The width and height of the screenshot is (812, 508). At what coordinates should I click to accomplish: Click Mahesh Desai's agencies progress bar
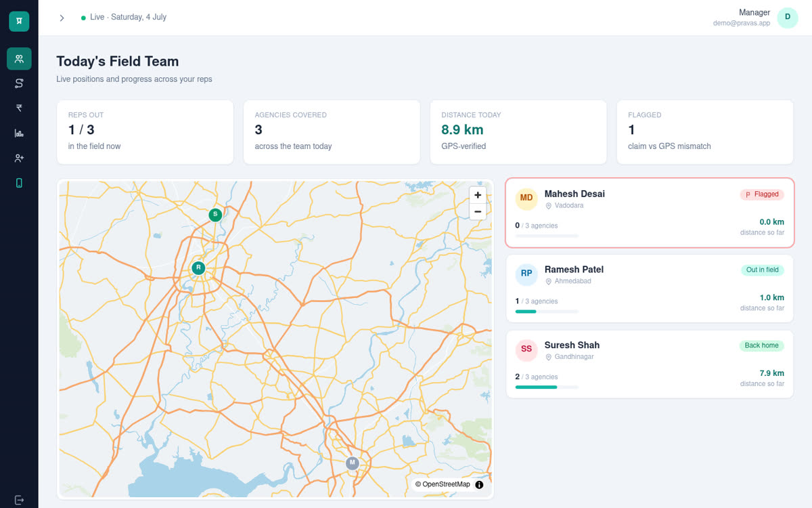(x=547, y=236)
